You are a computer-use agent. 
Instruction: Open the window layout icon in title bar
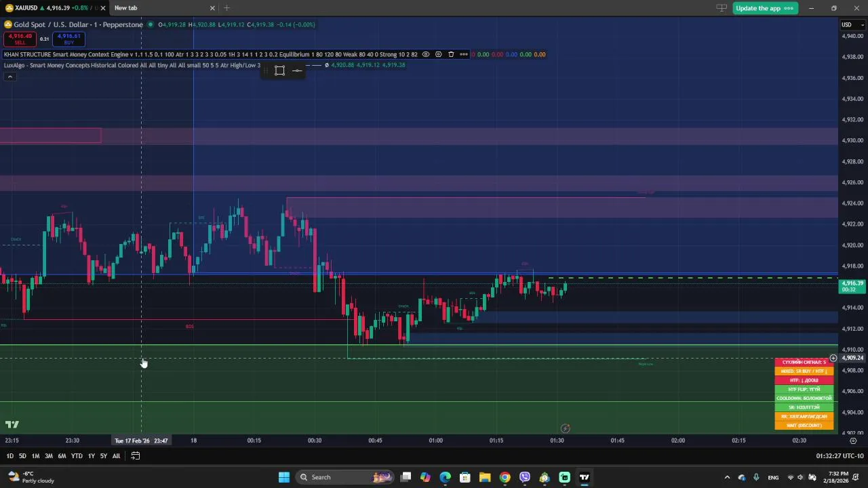(x=722, y=8)
